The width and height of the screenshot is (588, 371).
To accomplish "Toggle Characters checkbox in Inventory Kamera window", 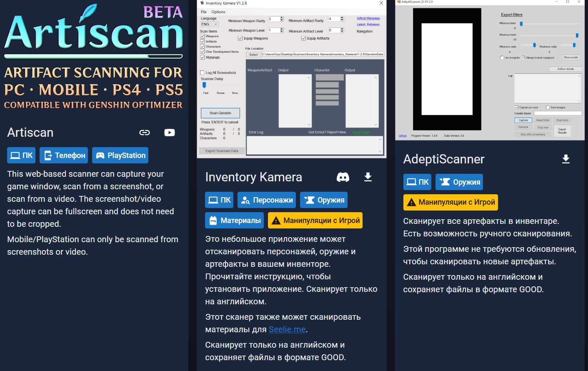I will pyautogui.click(x=203, y=47).
